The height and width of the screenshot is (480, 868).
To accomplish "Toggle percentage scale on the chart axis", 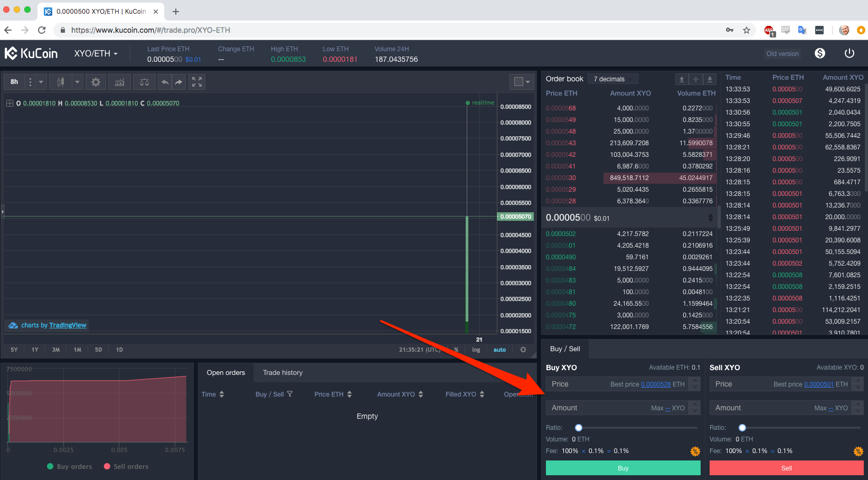I will [x=456, y=349].
